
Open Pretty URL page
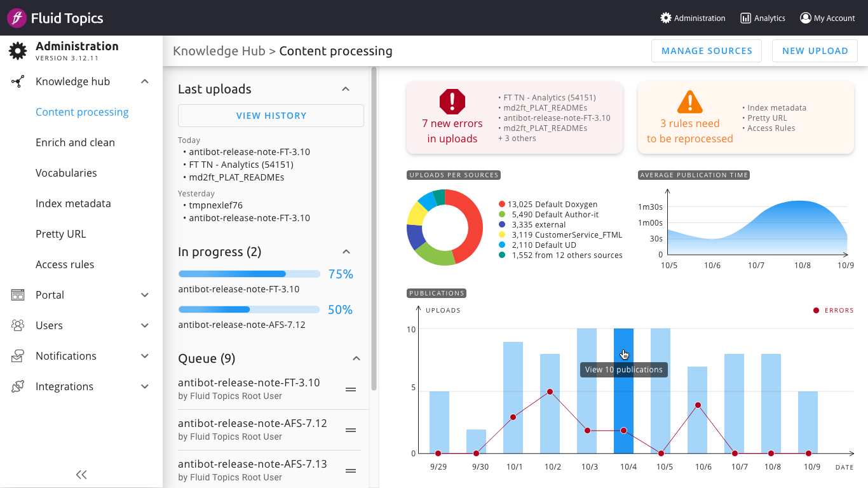click(60, 234)
